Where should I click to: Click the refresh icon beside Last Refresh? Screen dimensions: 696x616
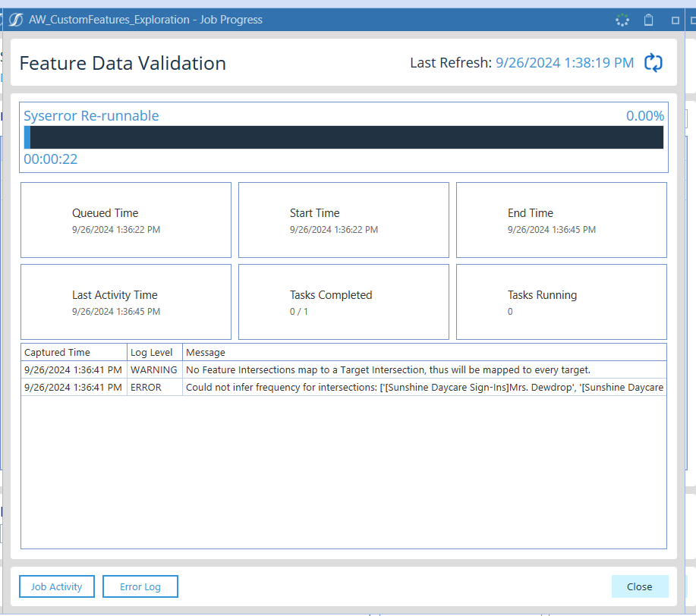point(653,63)
